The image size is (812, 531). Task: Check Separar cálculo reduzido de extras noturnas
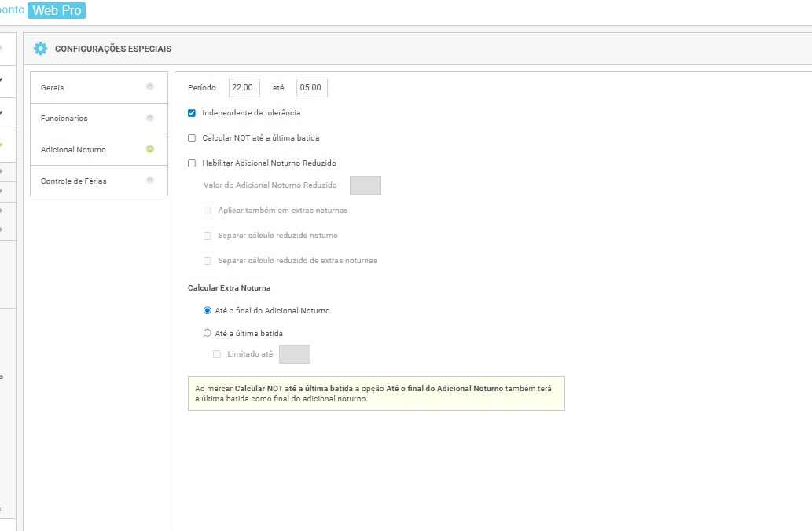208,261
